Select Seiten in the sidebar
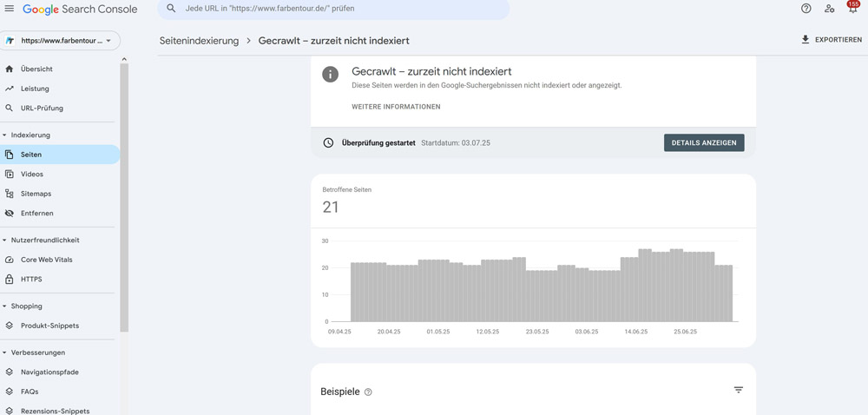This screenshot has height=415, width=868. (60, 155)
